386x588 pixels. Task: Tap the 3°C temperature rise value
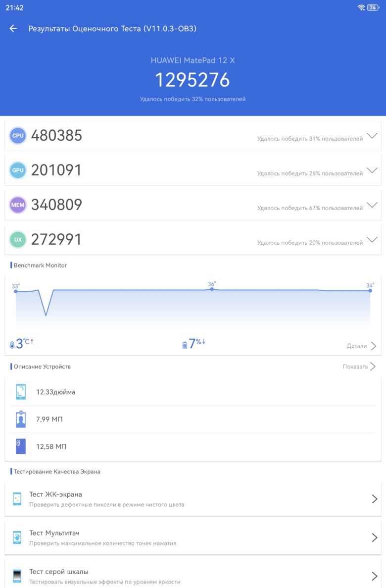pos(24,343)
